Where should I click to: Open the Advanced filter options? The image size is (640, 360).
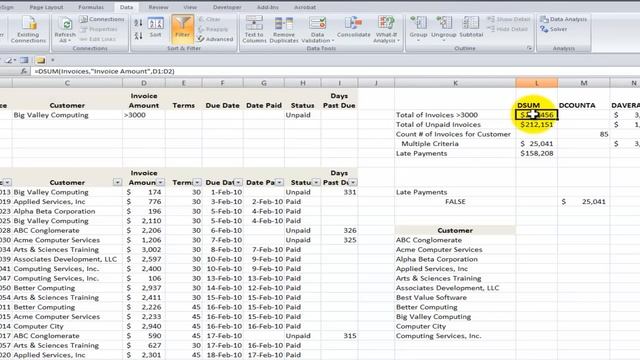point(215,39)
